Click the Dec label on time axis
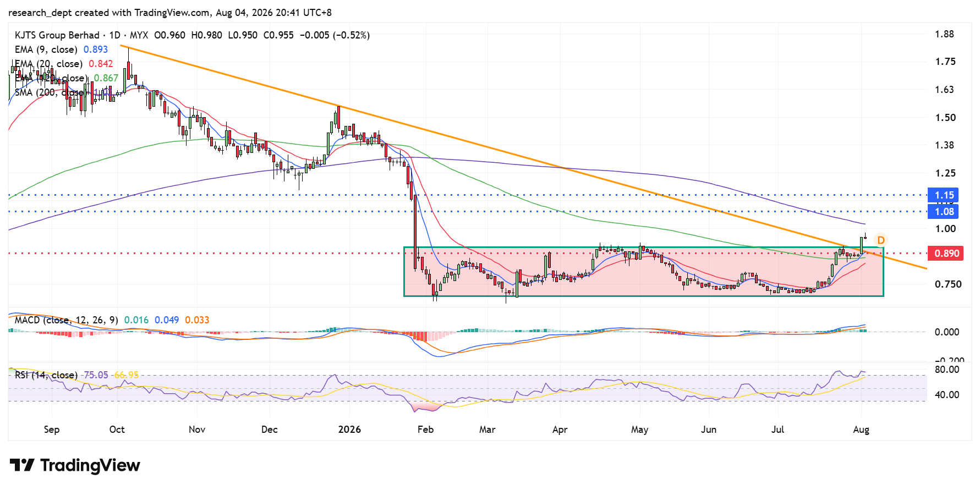The height and width of the screenshot is (490, 980). click(x=270, y=430)
